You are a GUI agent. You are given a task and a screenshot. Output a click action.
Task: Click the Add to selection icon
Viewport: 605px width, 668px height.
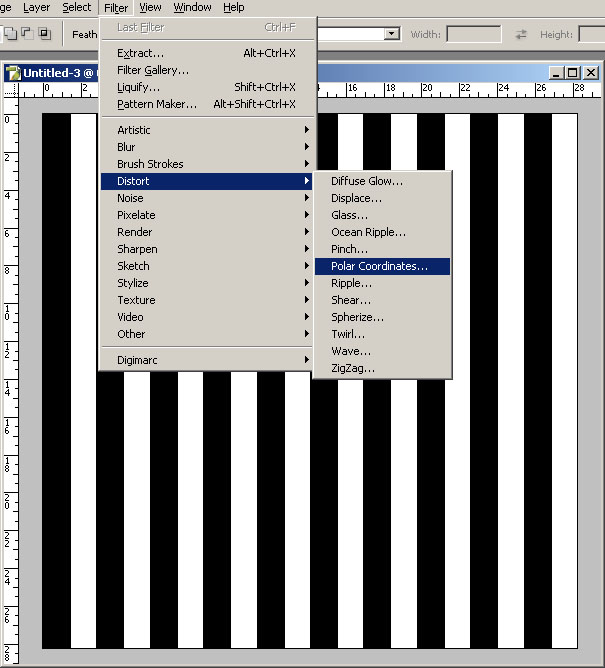pyautogui.click(x=11, y=33)
